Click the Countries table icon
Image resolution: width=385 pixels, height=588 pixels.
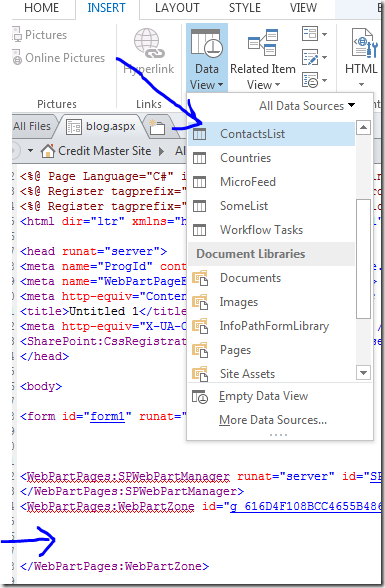[x=199, y=158]
